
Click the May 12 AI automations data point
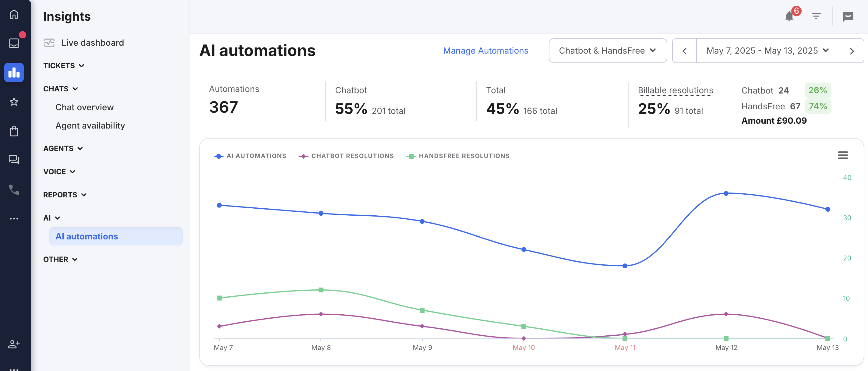click(726, 193)
